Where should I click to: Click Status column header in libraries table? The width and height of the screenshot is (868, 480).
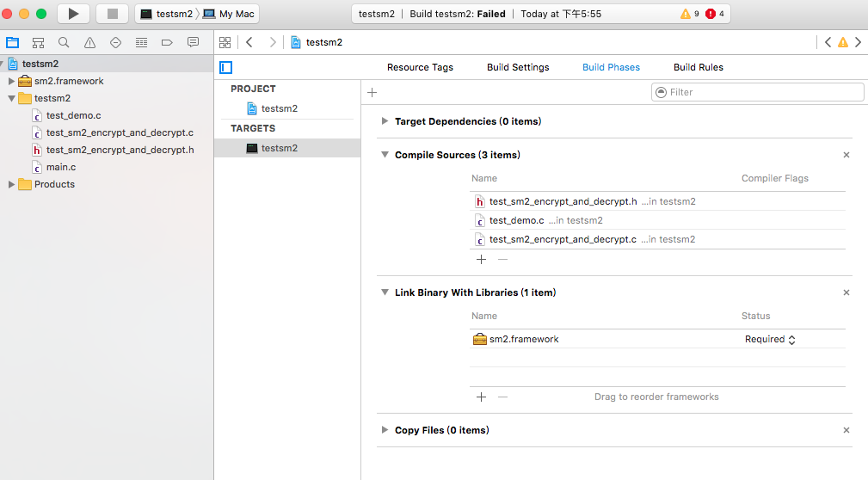tap(755, 316)
